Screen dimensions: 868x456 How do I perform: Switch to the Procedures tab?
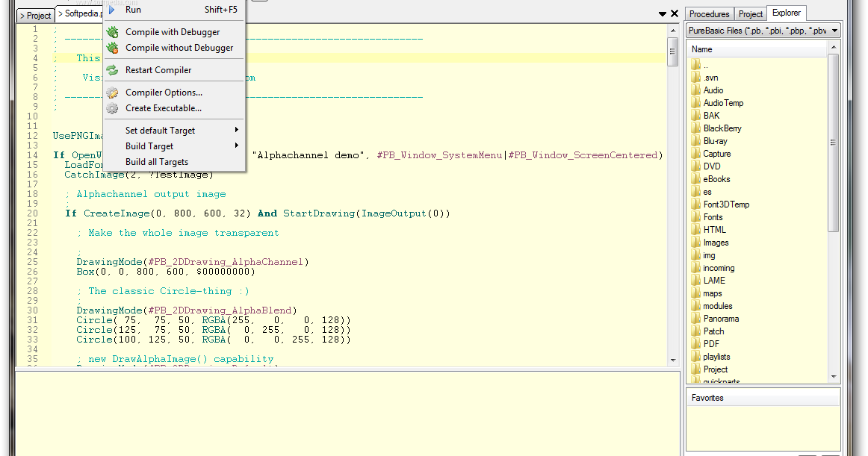tap(709, 14)
